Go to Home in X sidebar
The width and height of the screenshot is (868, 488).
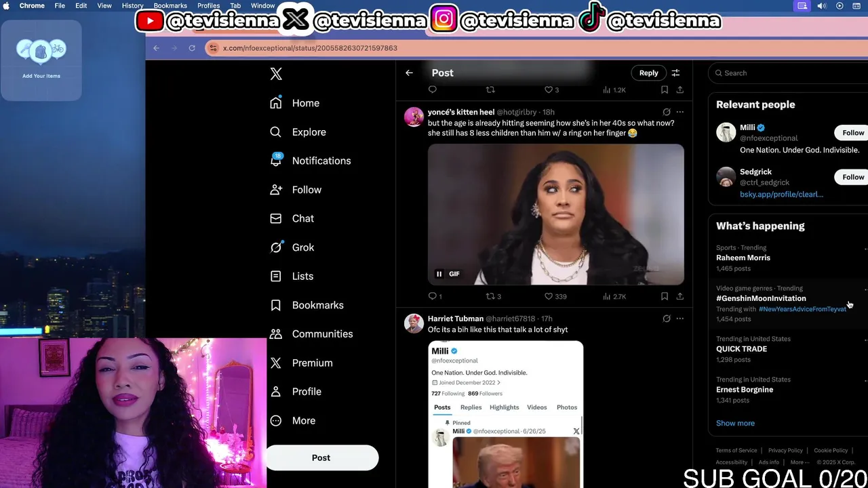click(x=294, y=103)
